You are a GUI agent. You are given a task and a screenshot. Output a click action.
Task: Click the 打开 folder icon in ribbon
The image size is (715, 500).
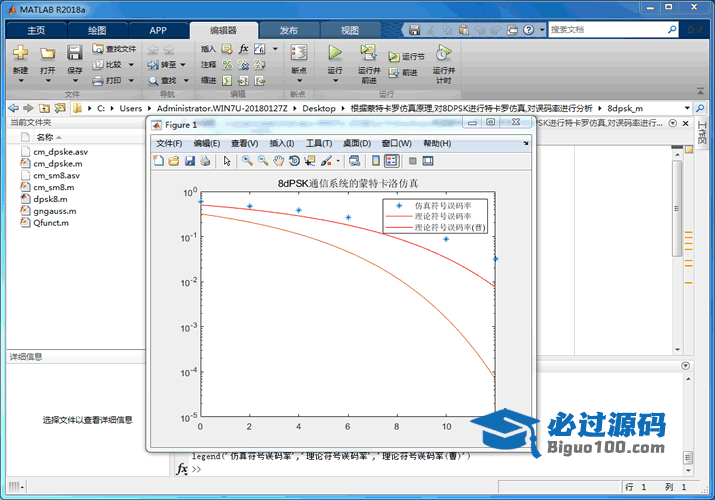point(47,54)
